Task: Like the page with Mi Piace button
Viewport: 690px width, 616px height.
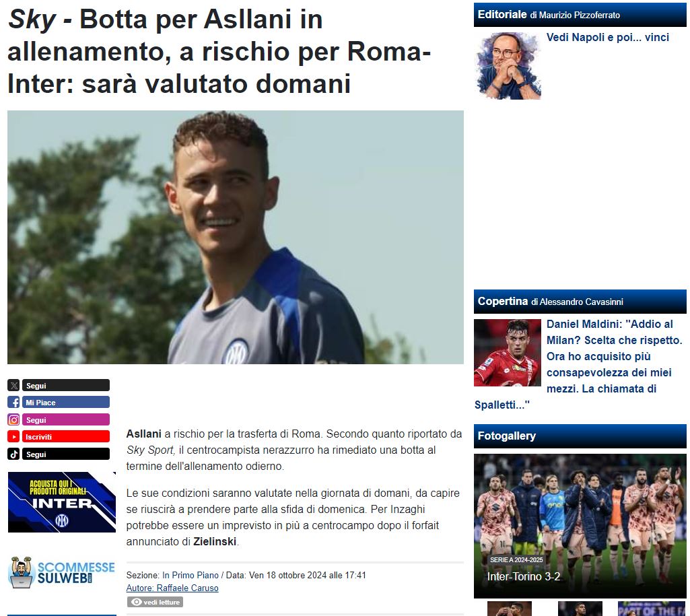Action: coord(65,402)
